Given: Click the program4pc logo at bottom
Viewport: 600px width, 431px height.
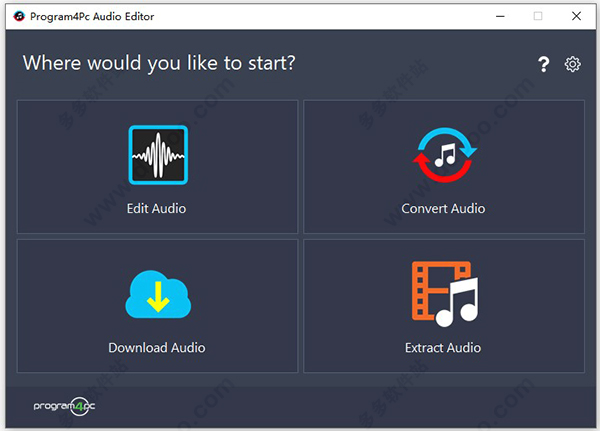Looking at the screenshot, I should click(64, 406).
